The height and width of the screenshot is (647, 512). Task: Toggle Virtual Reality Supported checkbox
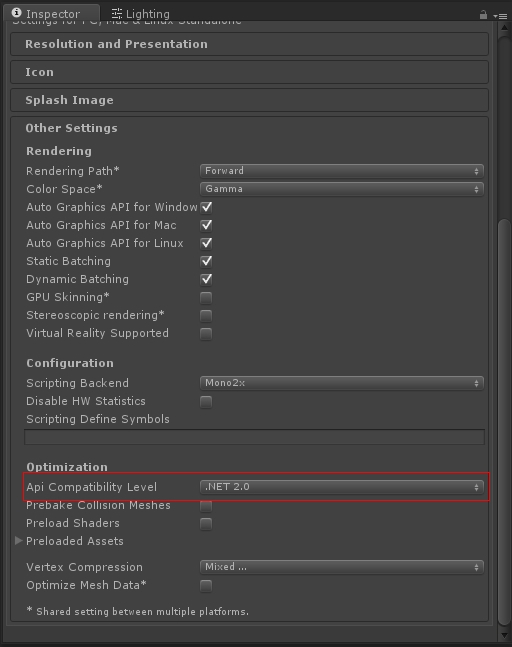coord(206,333)
